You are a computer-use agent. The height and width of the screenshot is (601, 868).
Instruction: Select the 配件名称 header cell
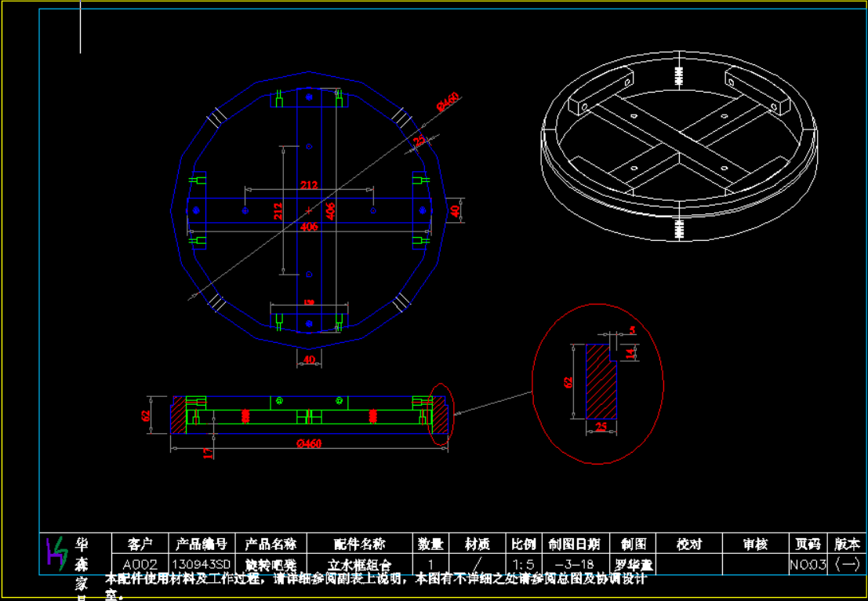359,544
